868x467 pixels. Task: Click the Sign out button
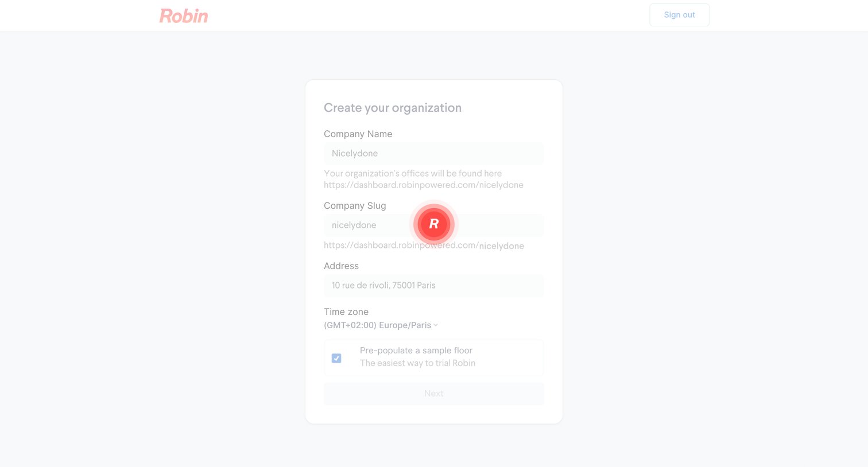(679, 15)
